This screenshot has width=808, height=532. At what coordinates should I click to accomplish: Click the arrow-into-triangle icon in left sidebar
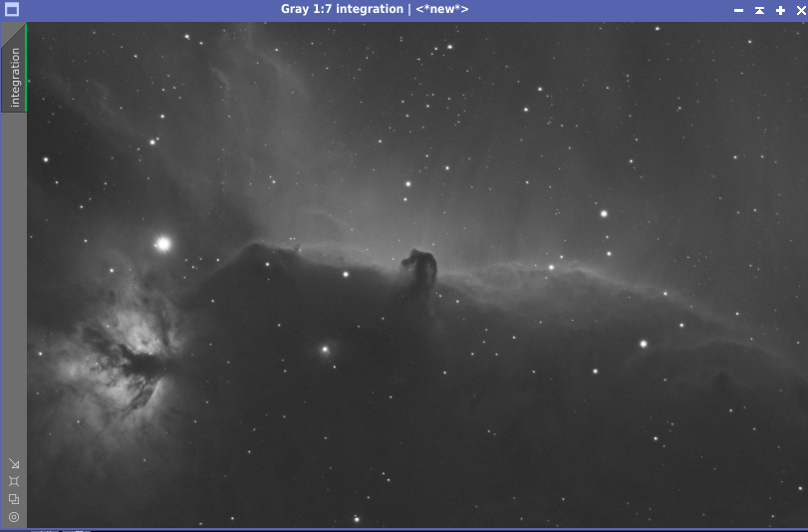coord(14,464)
